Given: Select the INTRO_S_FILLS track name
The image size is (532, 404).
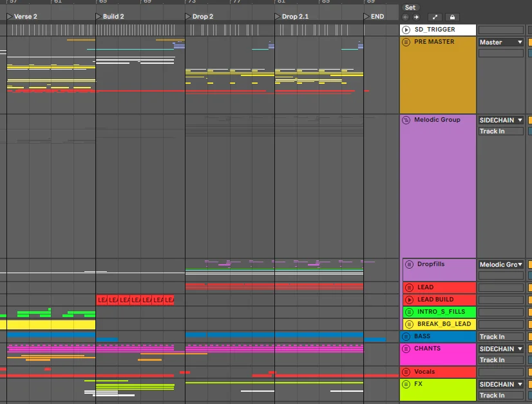Looking at the screenshot, I should pos(441,312).
